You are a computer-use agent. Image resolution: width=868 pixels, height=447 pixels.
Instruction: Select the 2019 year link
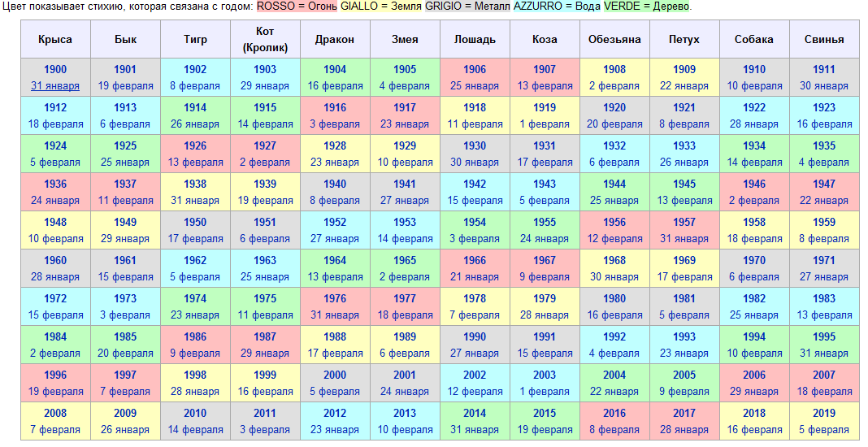pyautogui.click(x=824, y=414)
